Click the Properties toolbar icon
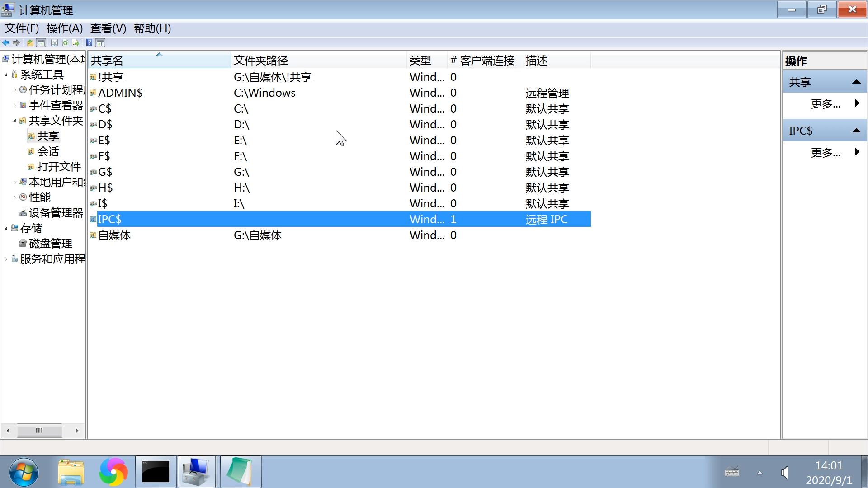Image resolution: width=868 pixels, height=488 pixels. pyautogui.click(x=54, y=42)
